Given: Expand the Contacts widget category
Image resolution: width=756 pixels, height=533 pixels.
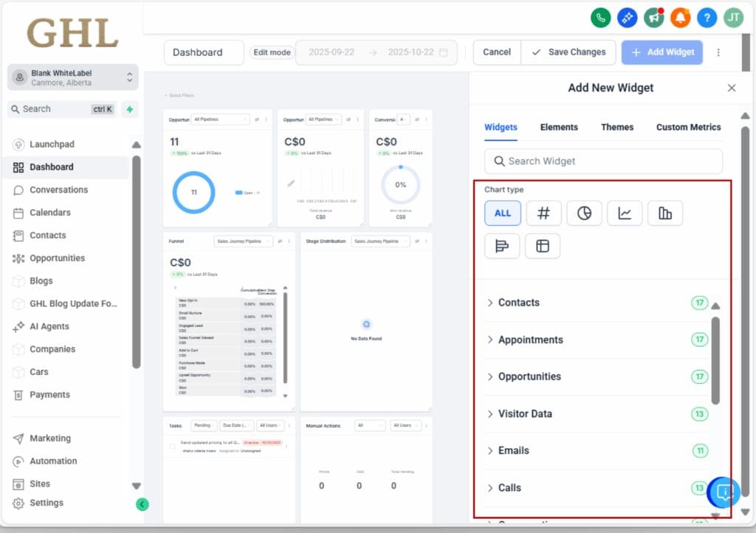Looking at the screenshot, I should click(517, 303).
